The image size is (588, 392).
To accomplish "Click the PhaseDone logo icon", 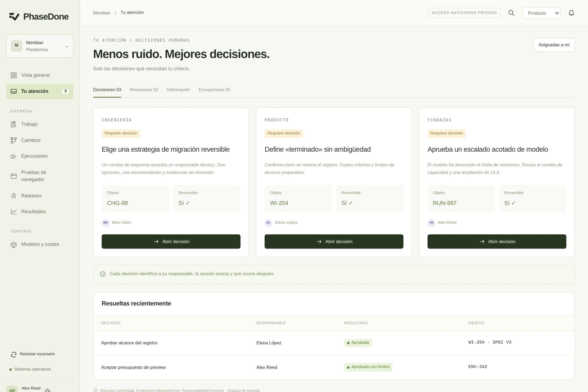I will (x=14, y=17).
